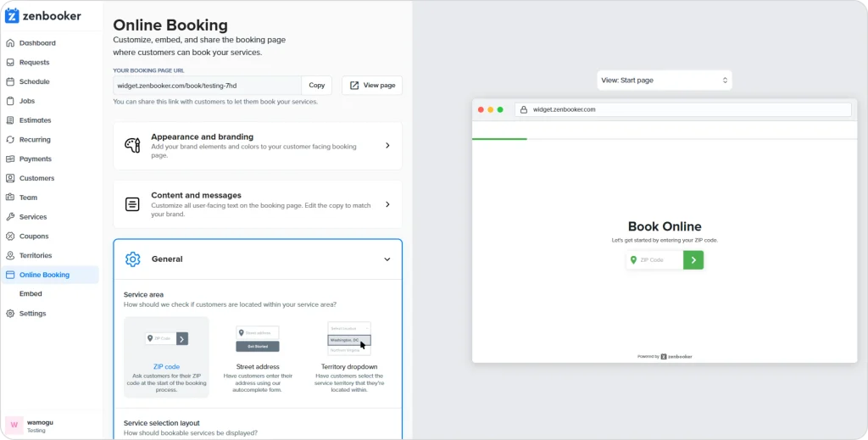Click the Payments icon in sidebar
Viewport: 868px width, 440px height.
10,159
